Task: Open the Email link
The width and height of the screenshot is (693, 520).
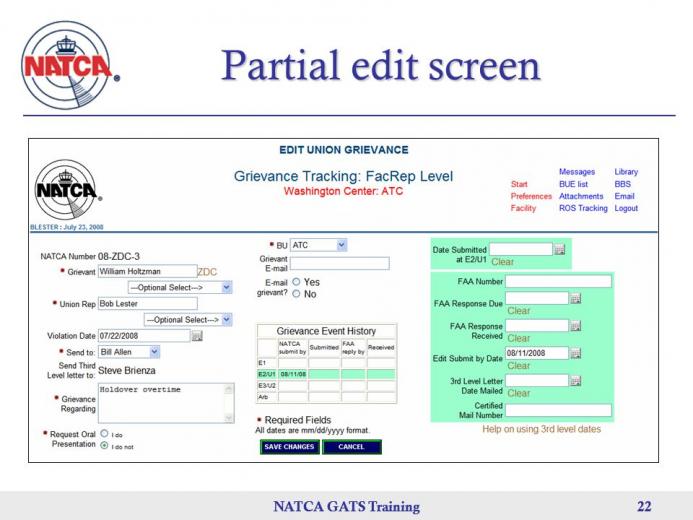Action: click(x=624, y=196)
